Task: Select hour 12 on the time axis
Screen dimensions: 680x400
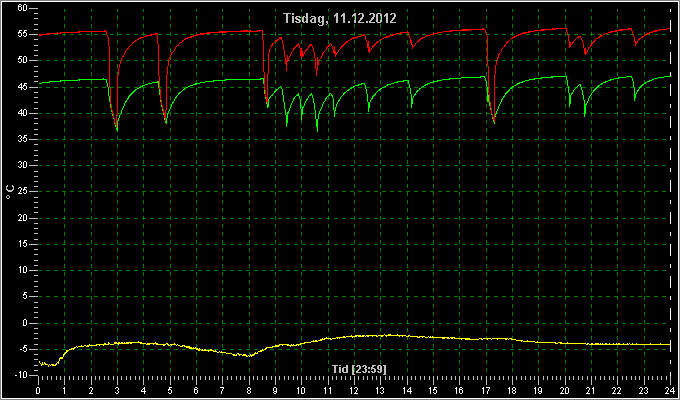Action: point(354,391)
